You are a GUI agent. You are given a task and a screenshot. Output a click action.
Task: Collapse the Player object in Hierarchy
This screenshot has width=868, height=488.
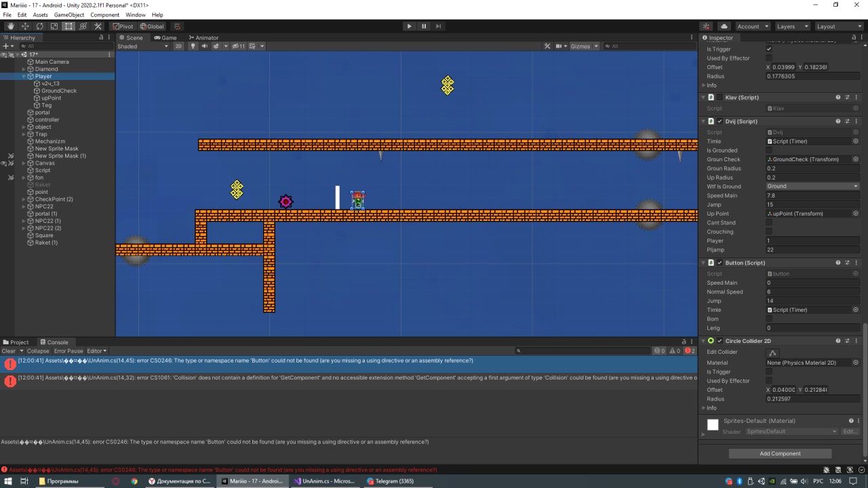(24, 77)
